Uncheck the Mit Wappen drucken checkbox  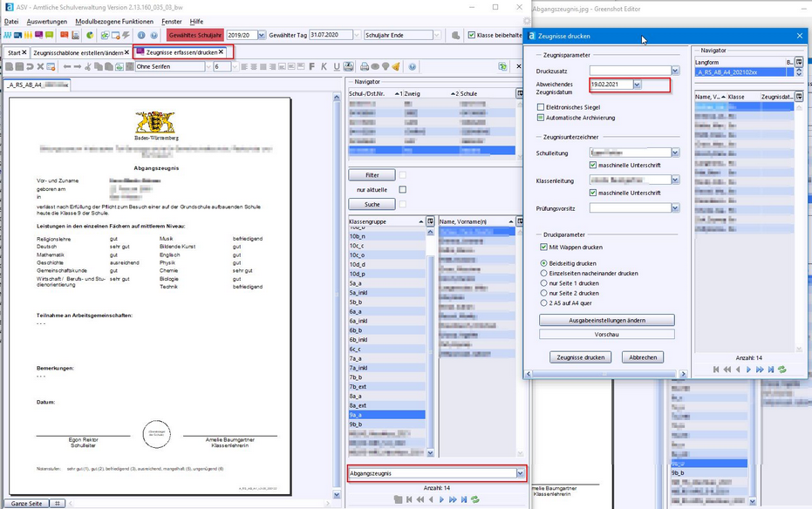point(543,248)
